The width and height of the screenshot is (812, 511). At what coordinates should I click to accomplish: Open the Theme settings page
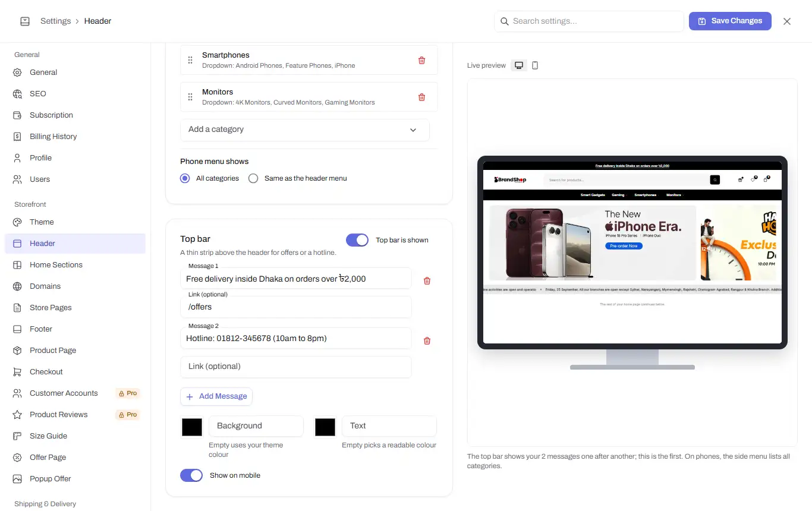click(75, 222)
